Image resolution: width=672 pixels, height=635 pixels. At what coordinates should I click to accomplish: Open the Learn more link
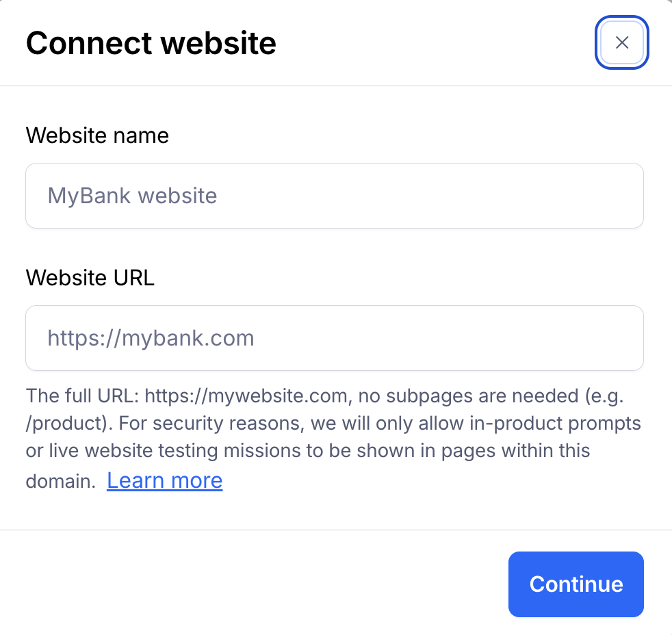(164, 480)
